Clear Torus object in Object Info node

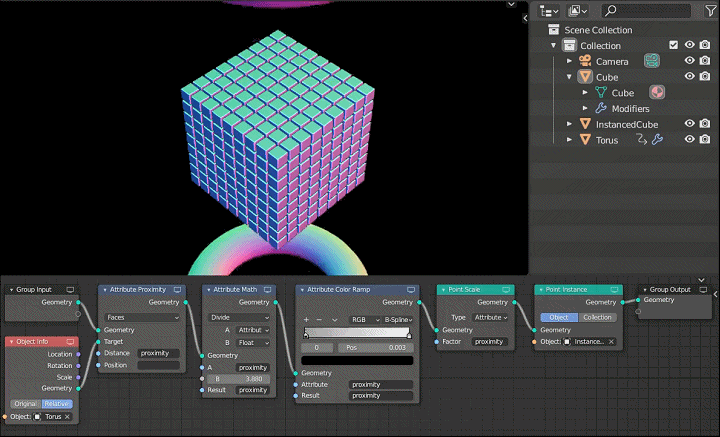point(67,416)
